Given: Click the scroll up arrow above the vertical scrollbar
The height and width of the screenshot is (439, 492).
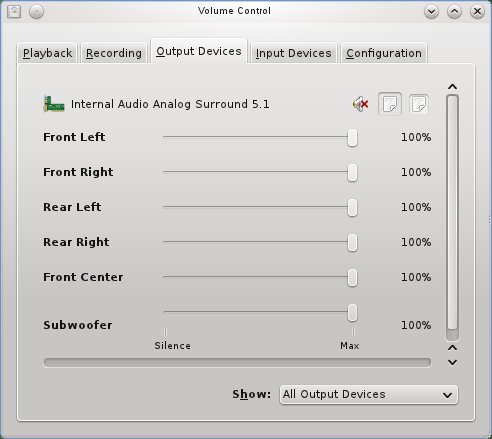Looking at the screenshot, I should pyautogui.click(x=452, y=87).
